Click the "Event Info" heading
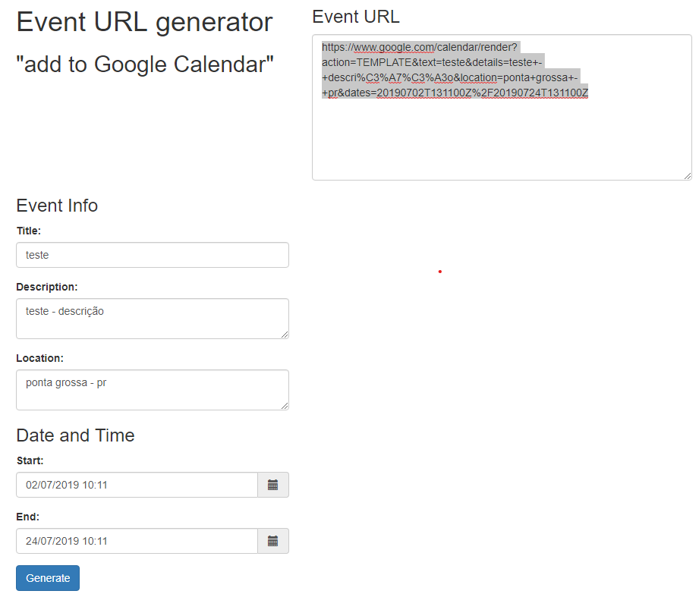This screenshot has width=699, height=616. 57,206
